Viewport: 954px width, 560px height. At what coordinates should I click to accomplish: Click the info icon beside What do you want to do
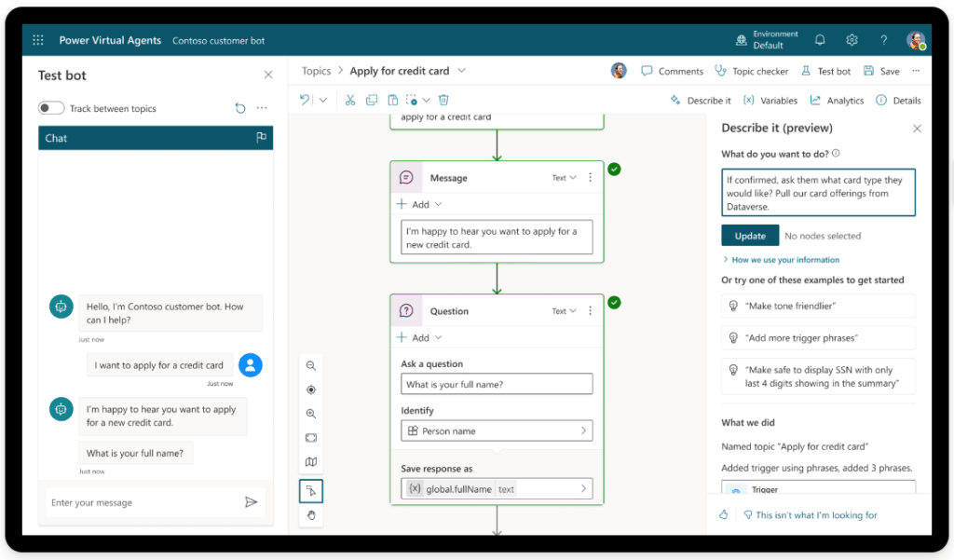click(x=836, y=154)
